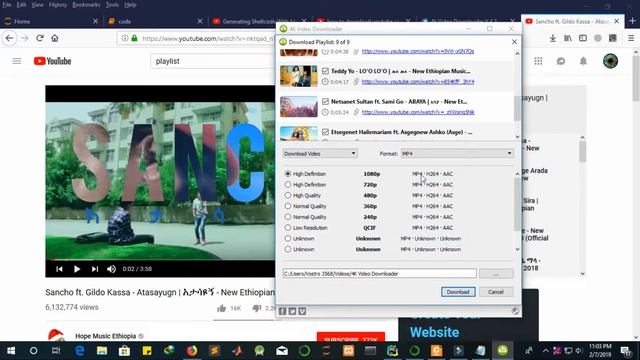Open Firefox home page icon
The height and width of the screenshot is (360, 640).
55,38
